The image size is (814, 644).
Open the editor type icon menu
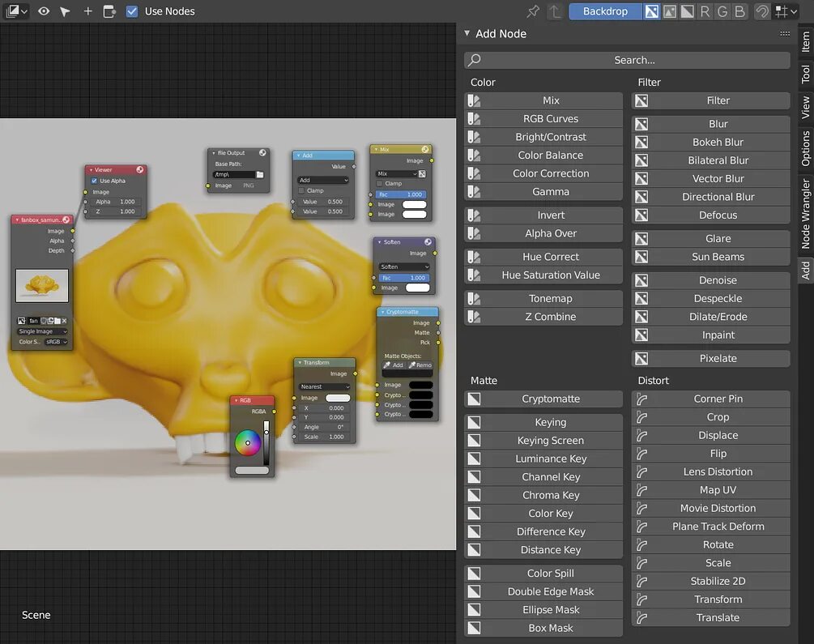pyautogui.click(x=16, y=11)
